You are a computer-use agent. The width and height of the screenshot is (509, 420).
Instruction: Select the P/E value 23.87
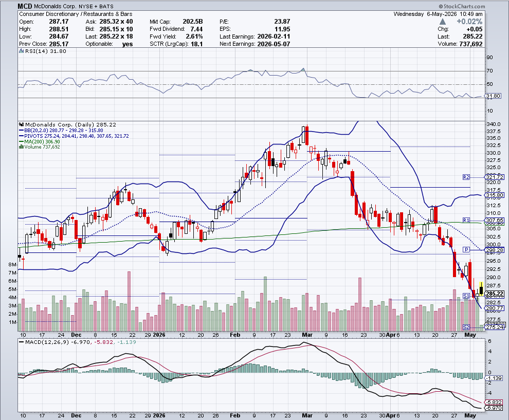pos(282,22)
